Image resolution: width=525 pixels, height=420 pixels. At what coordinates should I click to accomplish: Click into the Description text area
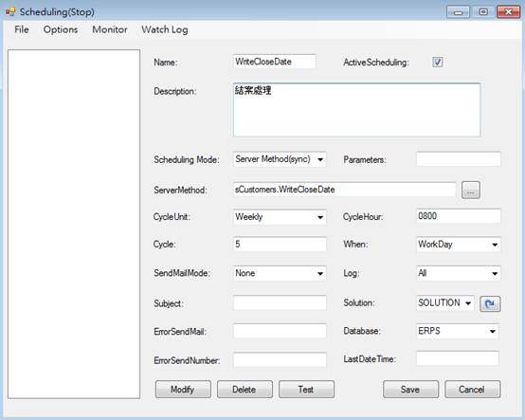point(356,110)
